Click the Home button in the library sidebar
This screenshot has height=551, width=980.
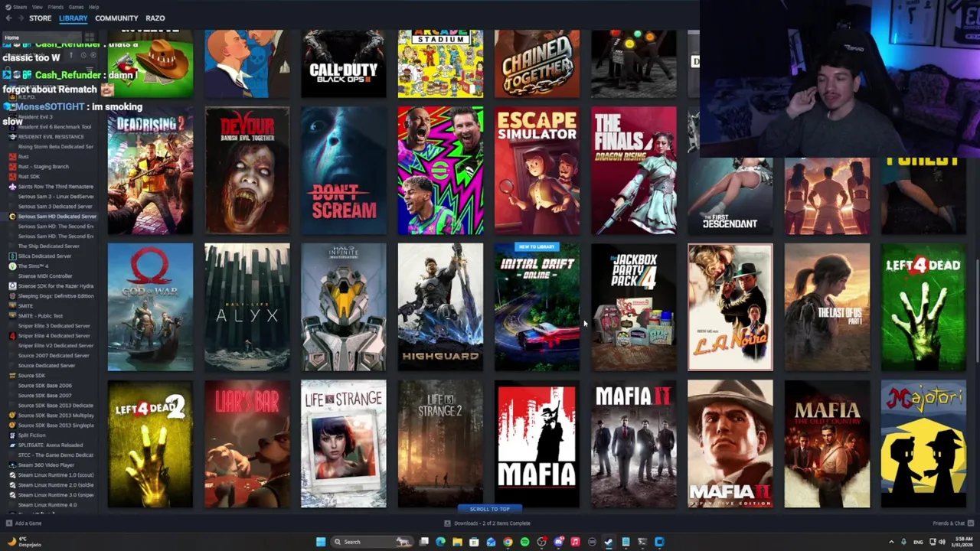pos(42,37)
